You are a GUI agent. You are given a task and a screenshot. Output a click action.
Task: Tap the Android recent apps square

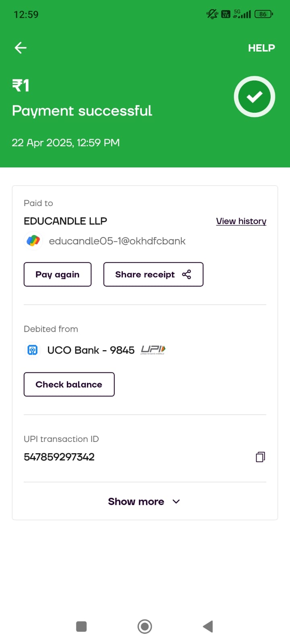click(81, 626)
